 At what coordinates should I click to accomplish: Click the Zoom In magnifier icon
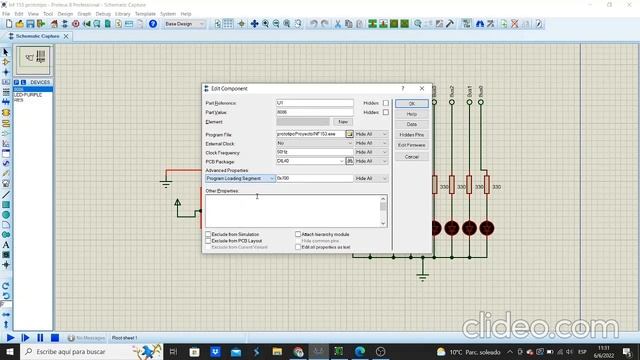(265, 24)
